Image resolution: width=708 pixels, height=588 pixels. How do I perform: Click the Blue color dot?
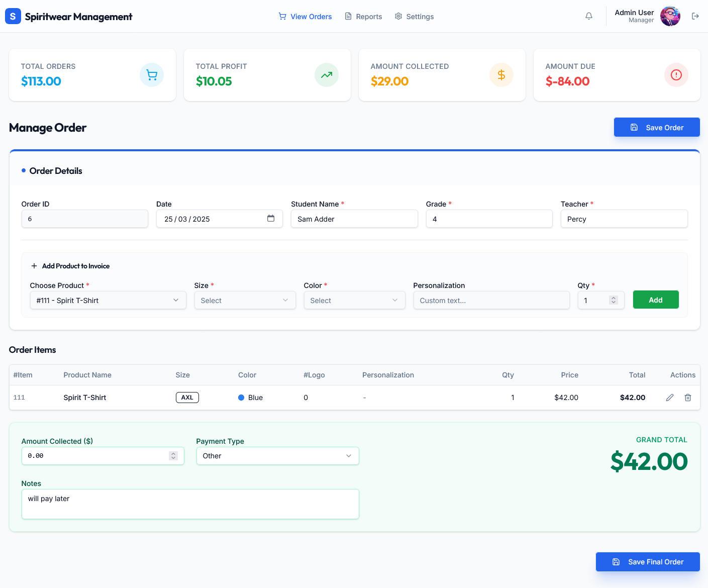(241, 398)
